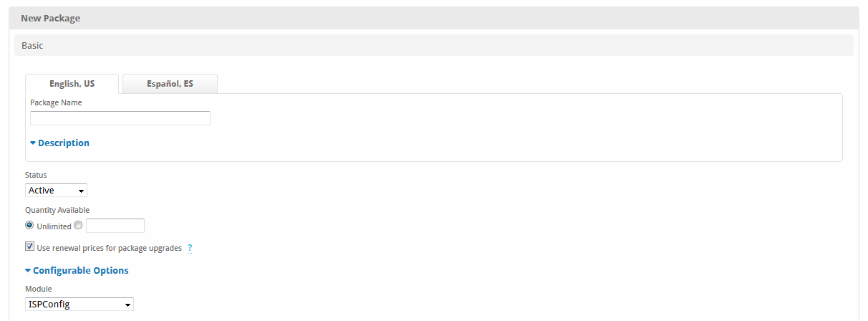Focus the quantity available number field

115,226
